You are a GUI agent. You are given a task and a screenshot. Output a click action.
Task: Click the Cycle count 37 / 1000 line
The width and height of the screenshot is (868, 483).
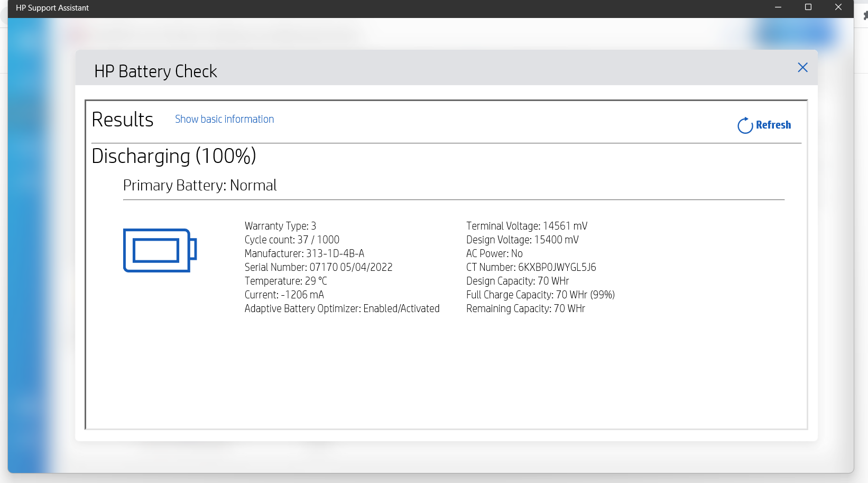(292, 240)
